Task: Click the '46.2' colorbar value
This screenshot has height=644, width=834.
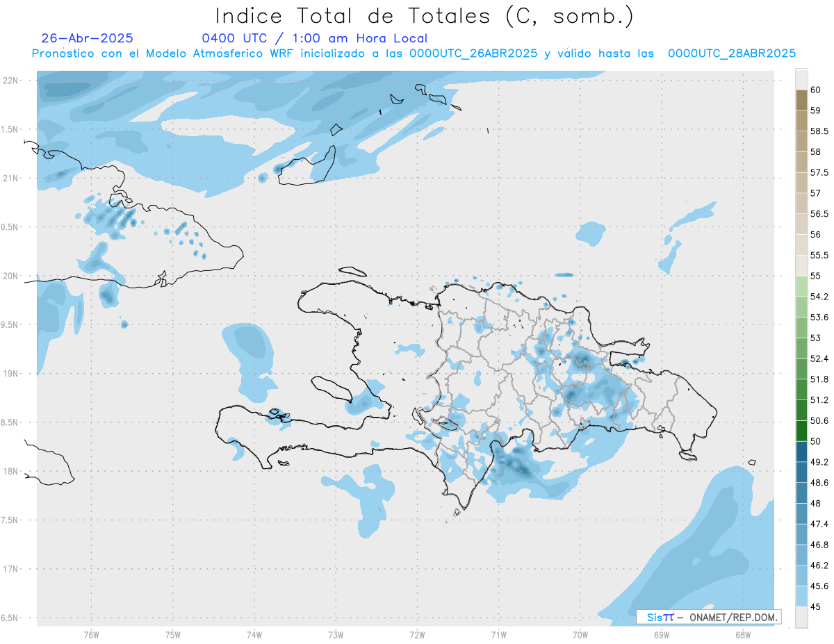Action: (x=819, y=565)
